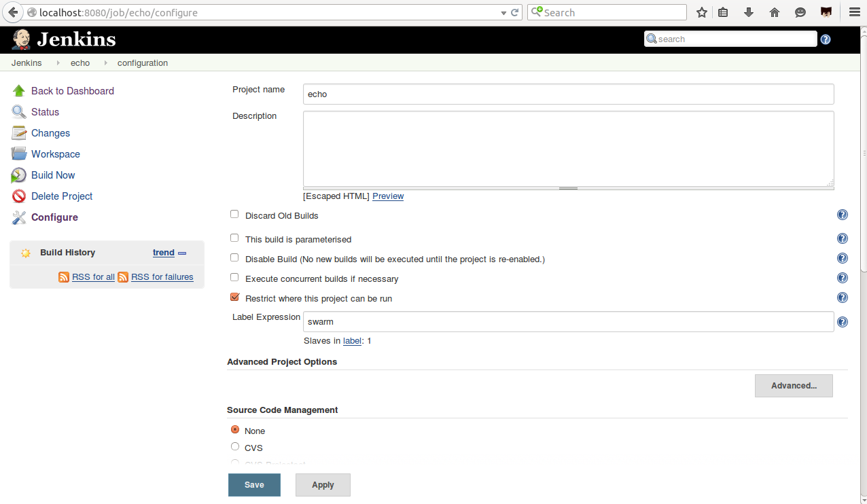867x504 pixels.
Task: Tick This build is parameterised
Action: tap(234, 238)
